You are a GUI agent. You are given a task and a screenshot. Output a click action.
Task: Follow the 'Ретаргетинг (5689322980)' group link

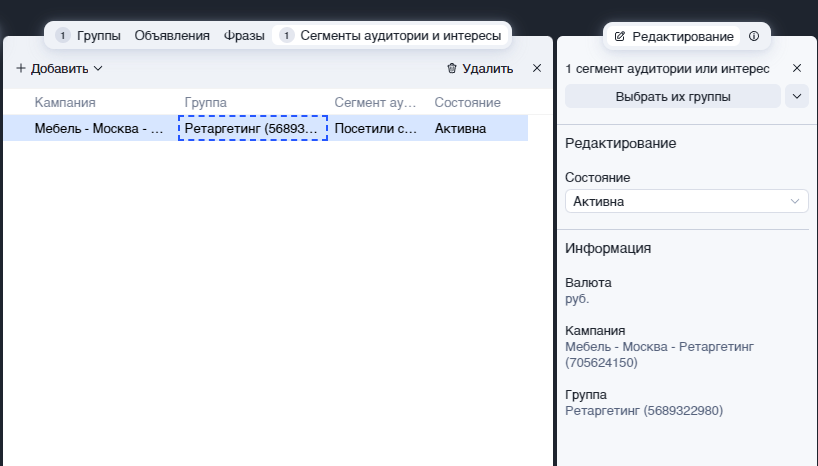[x=643, y=410]
